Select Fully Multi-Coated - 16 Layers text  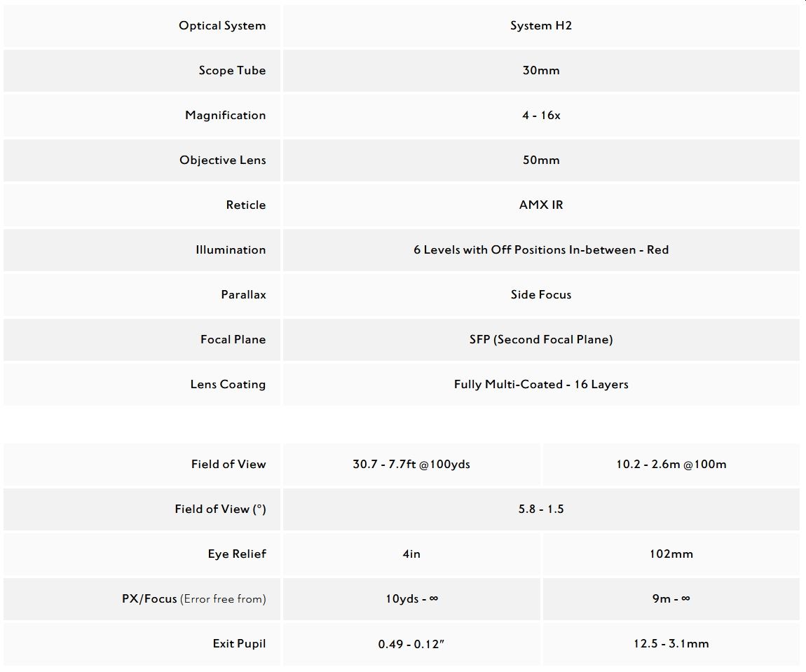tap(541, 384)
